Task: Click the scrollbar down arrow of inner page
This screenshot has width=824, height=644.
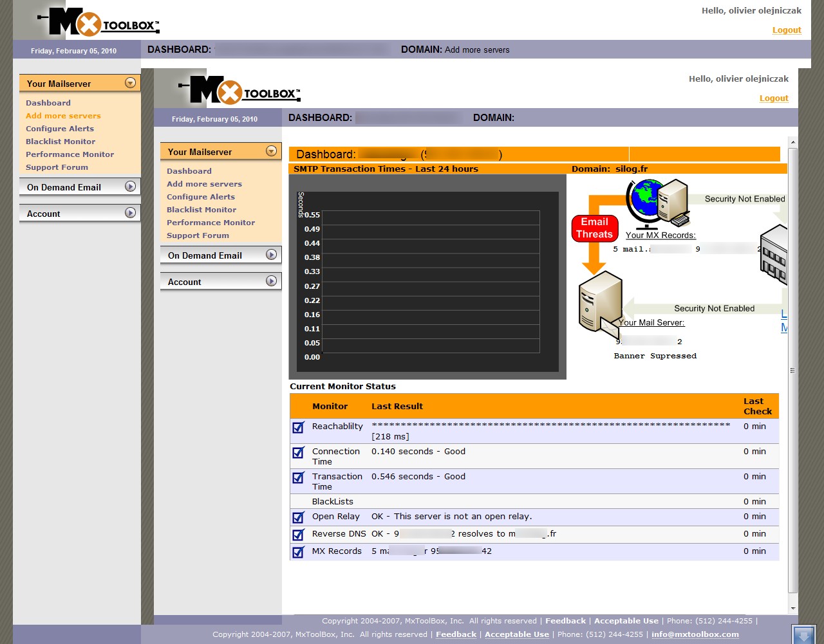Action: [x=793, y=608]
